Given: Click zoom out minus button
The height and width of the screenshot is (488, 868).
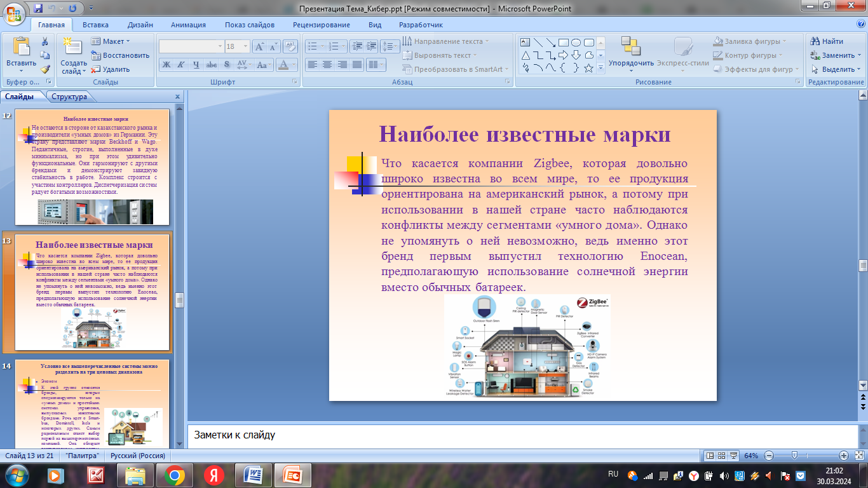Looking at the screenshot, I should [x=769, y=456].
